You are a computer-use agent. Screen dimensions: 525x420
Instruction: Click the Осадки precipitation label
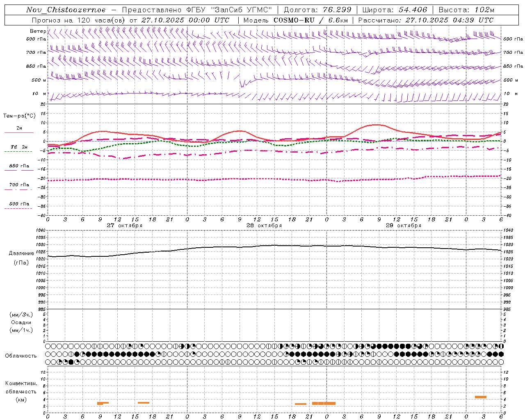tap(21, 322)
